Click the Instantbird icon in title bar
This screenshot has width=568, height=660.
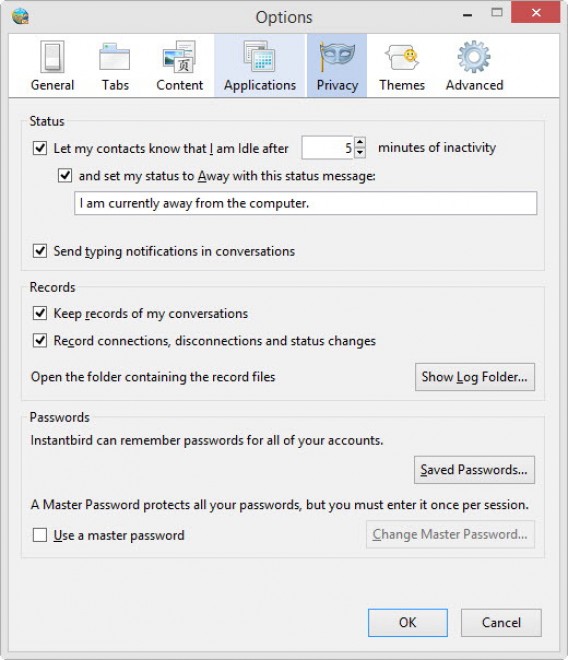click(x=20, y=17)
